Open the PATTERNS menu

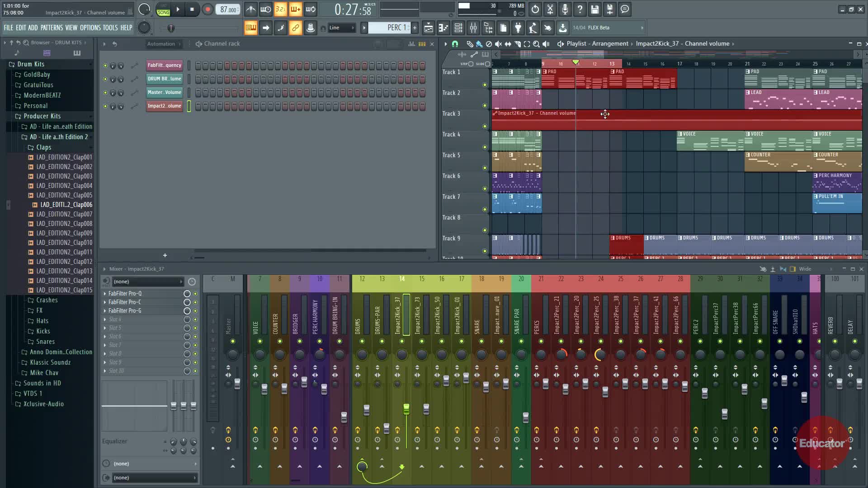[x=52, y=28]
